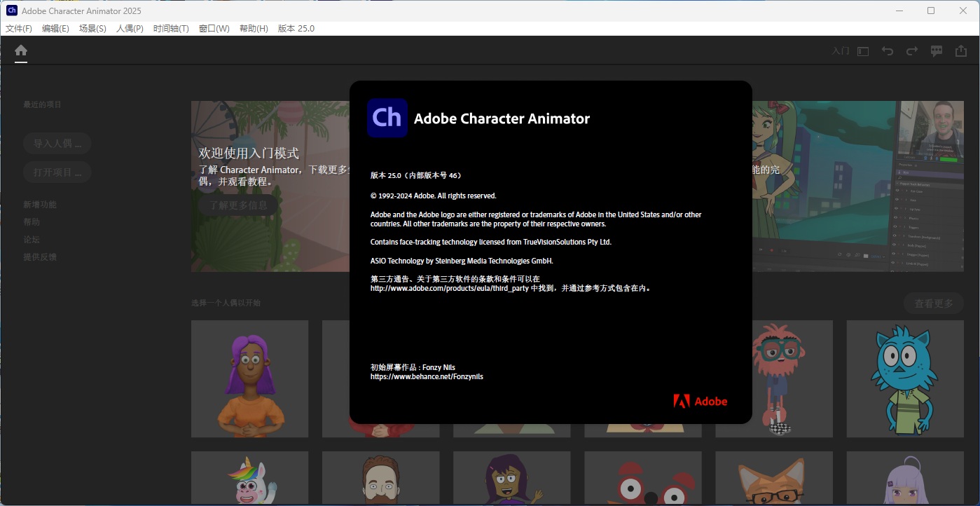Open the 提供反馈 link
980x506 pixels.
(40, 257)
